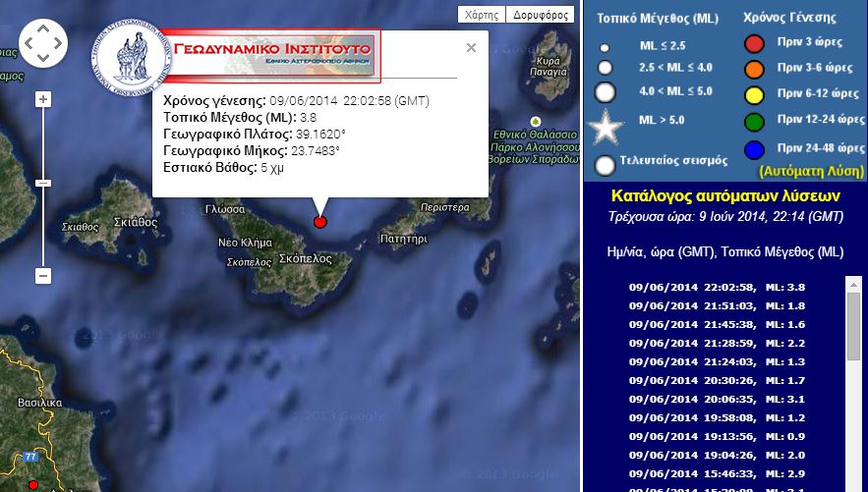This screenshot has height=492, width=868.
Task: Click the Χρόνος γένεσης 22:02:58 line
Action: click(296, 100)
